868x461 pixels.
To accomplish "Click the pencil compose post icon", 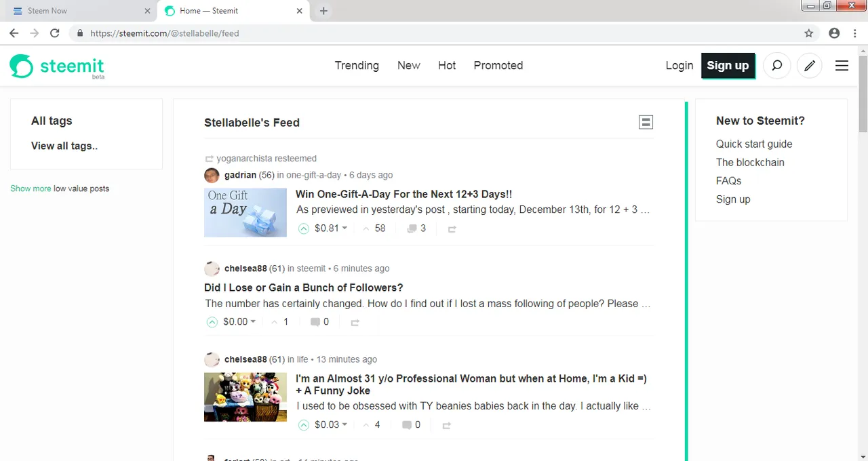I will (809, 66).
